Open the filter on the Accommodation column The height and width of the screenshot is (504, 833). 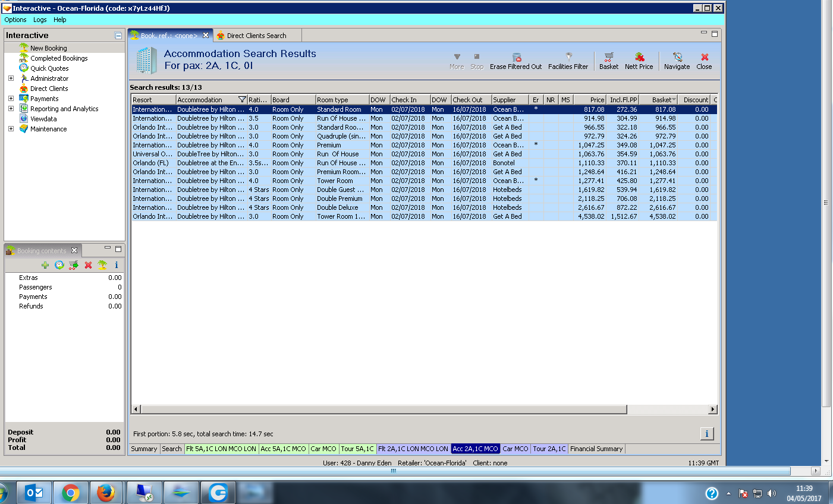coord(242,100)
